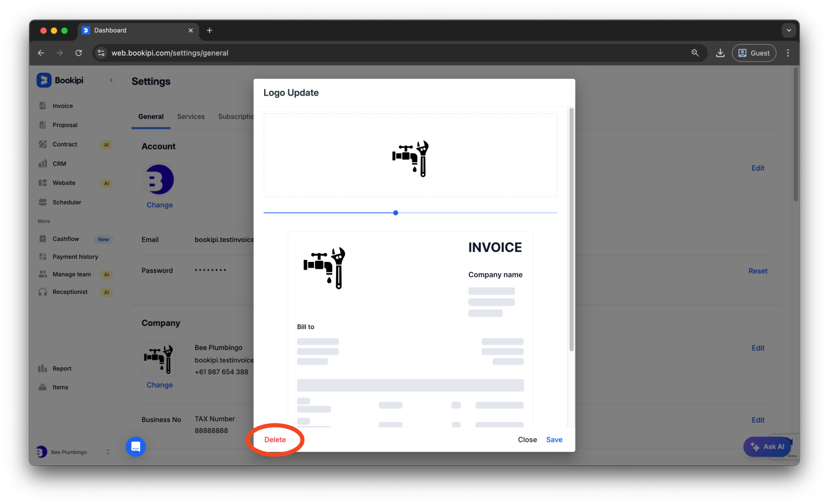This screenshot has width=829, height=504.
Task: Click the "Bill to" label in preview
Action: [x=306, y=327]
